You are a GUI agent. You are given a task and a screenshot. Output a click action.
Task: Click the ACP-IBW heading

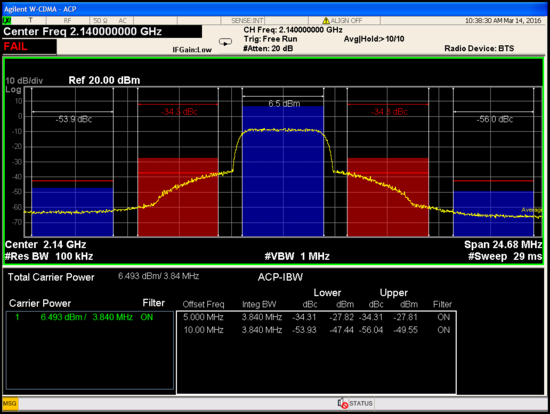(x=280, y=277)
